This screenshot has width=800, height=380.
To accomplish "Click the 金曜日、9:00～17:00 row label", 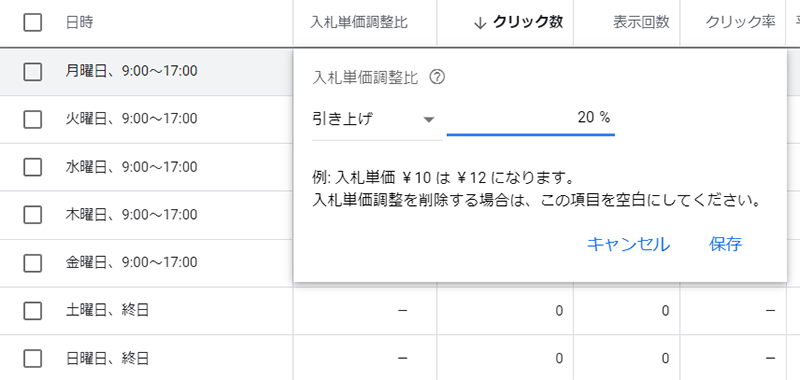I will 131,263.
